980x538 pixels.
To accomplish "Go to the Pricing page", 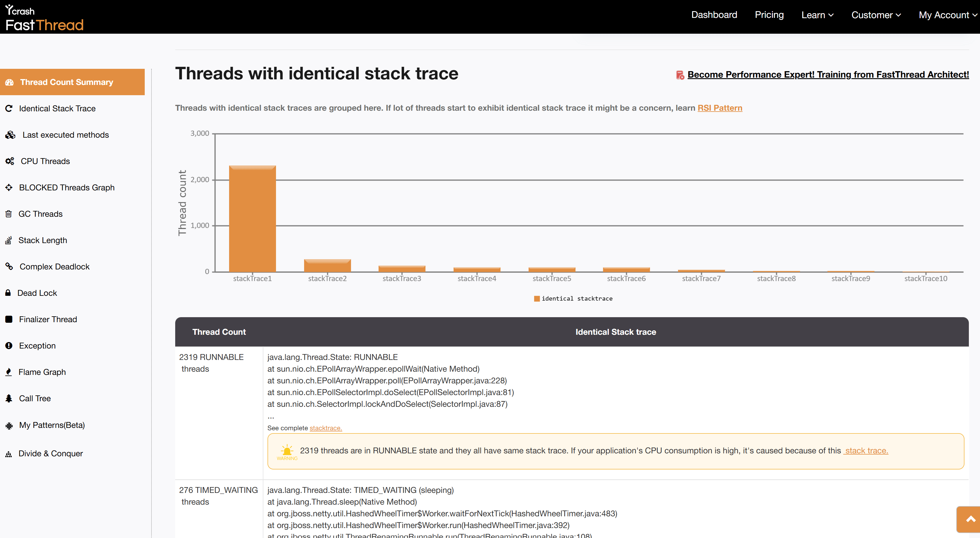I will tap(769, 15).
